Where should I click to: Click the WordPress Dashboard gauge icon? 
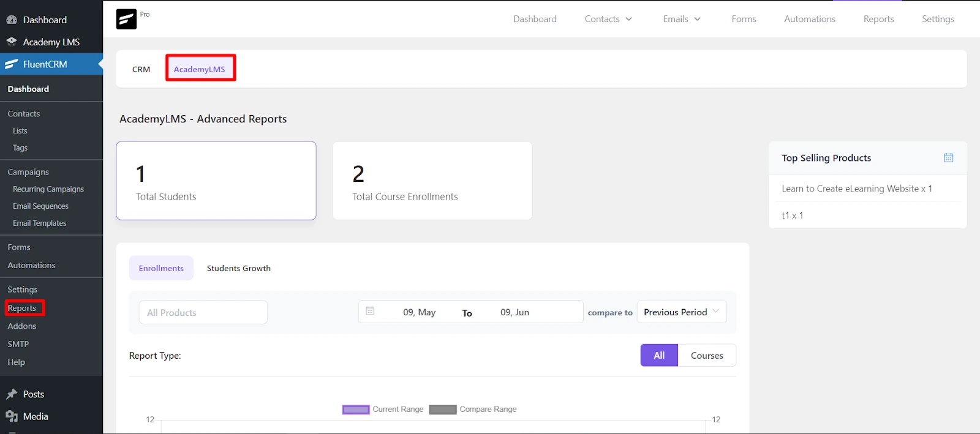(x=12, y=20)
